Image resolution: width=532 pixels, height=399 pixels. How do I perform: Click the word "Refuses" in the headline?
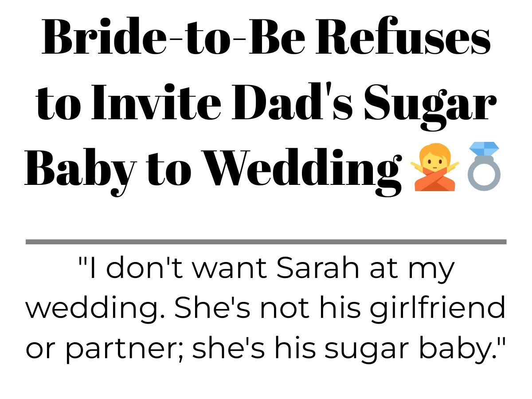(x=404, y=38)
